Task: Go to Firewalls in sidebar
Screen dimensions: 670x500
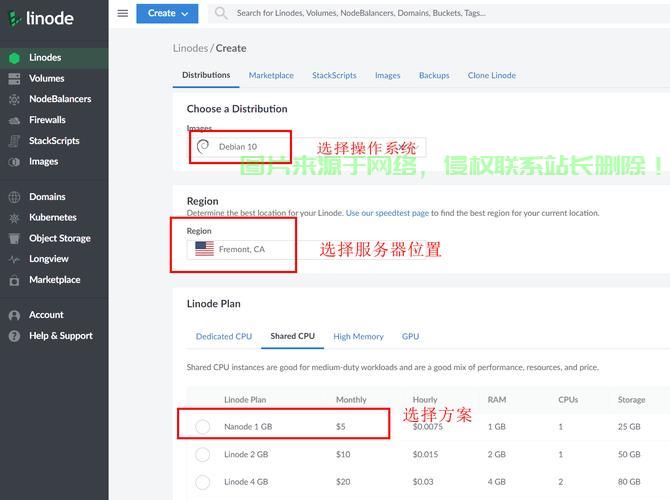Action: 54,120
